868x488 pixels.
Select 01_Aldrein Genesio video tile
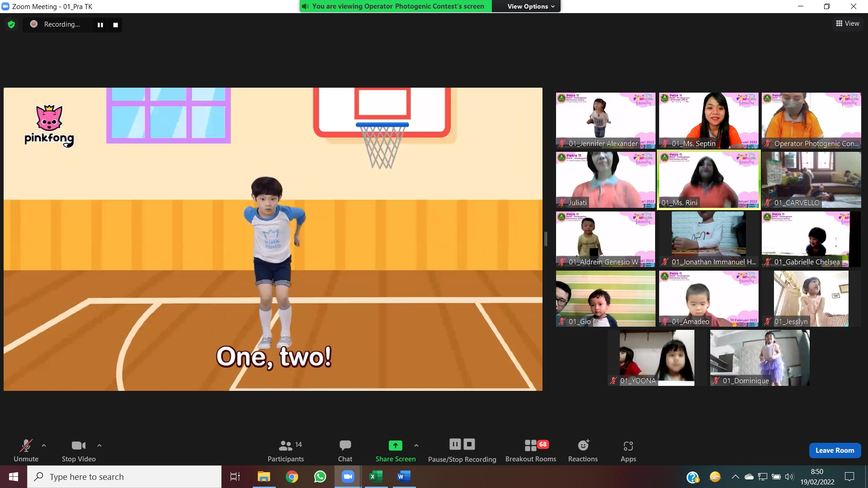[605, 239]
